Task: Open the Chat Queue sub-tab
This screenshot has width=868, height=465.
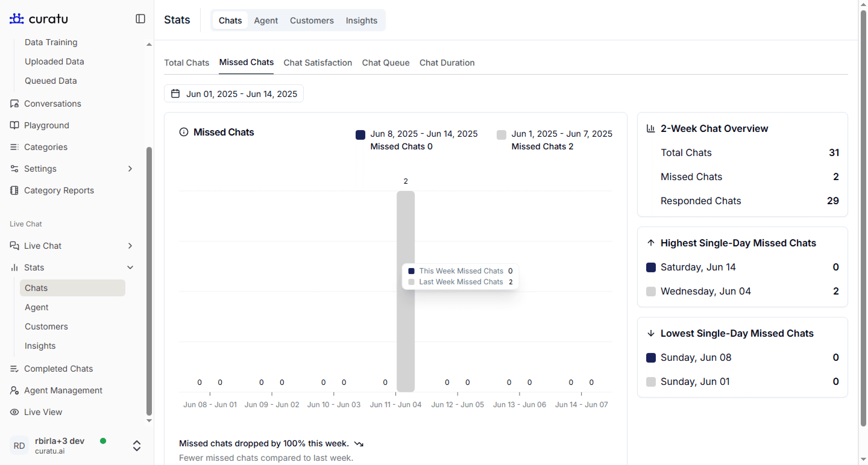Action: (385, 63)
